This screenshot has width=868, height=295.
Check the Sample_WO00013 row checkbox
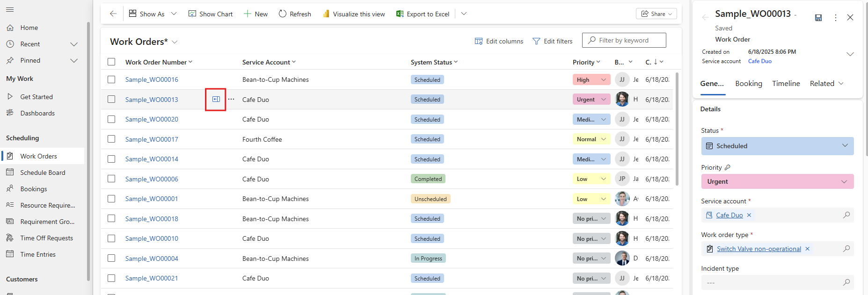point(111,99)
